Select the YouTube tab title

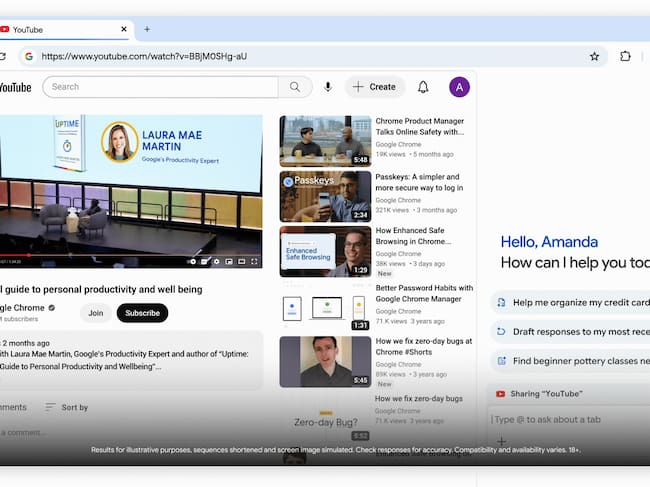click(28, 30)
